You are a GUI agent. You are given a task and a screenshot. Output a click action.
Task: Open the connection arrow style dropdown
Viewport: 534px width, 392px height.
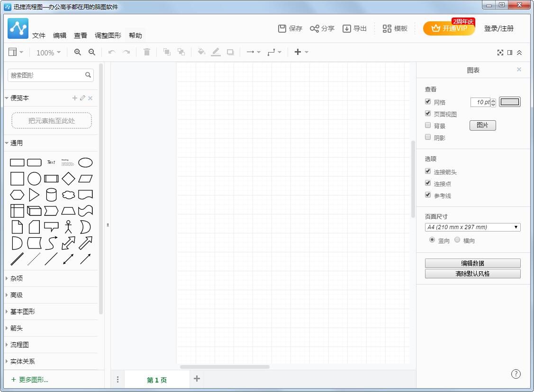pos(253,52)
